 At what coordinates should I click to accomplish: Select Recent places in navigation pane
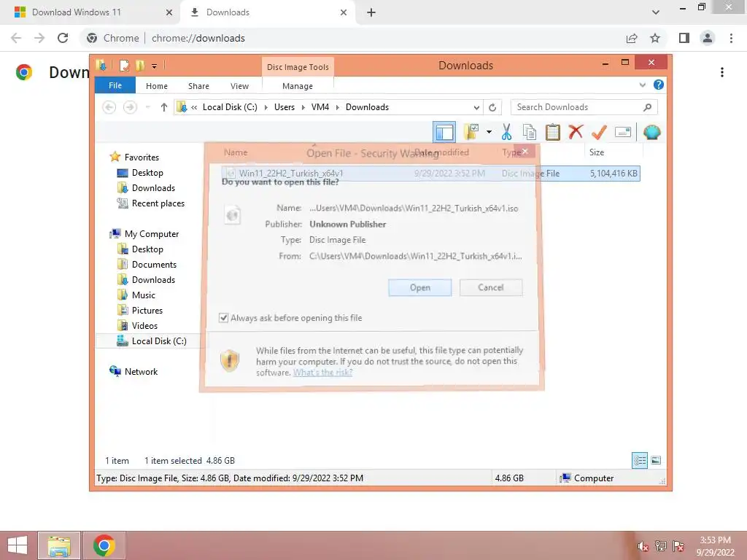(x=158, y=203)
